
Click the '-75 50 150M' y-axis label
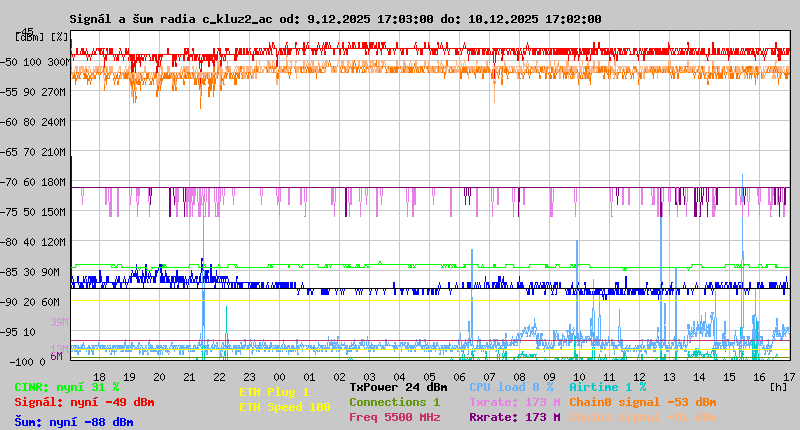tap(33, 212)
